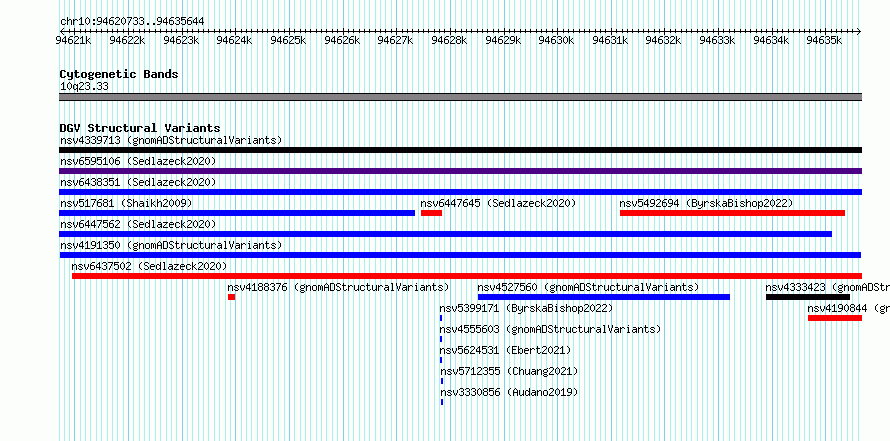Image resolution: width=890 pixels, height=441 pixels.
Task: Click the nsv4190844 red variant bar
Action: tap(835, 318)
